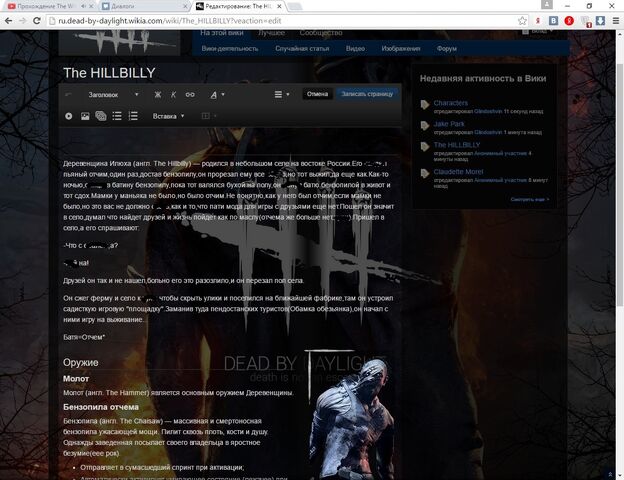The height and width of the screenshot is (480, 624).
Task: Open the Chrome hamburger menu
Action: coord(616,21)
